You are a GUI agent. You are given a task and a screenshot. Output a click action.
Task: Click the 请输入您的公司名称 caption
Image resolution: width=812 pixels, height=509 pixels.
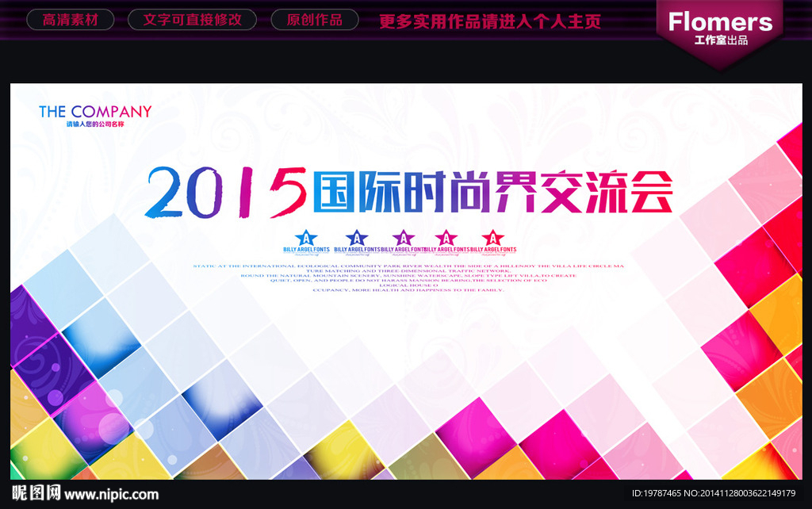point(95,124)
